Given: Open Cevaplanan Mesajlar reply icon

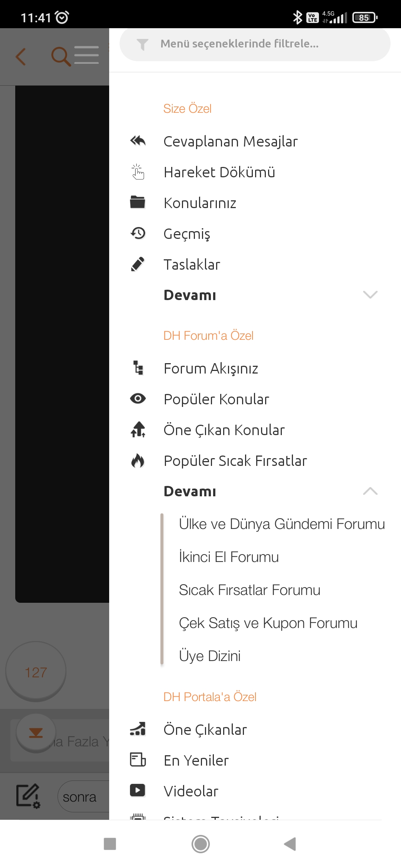Looking at the screenshot, I should click(138, 141).
